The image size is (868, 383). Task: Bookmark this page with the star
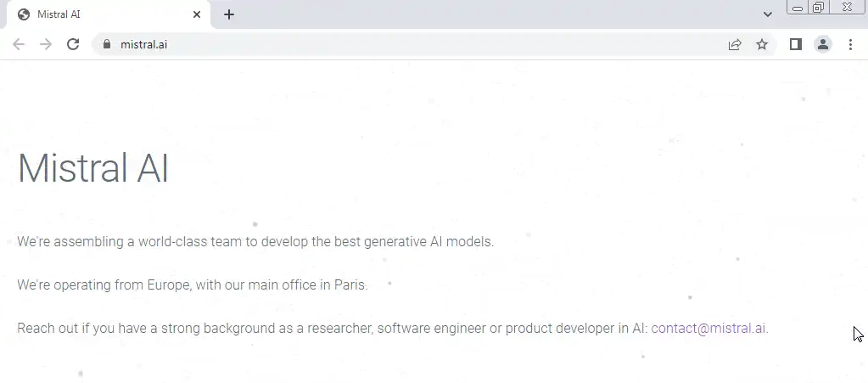[762, 44]
